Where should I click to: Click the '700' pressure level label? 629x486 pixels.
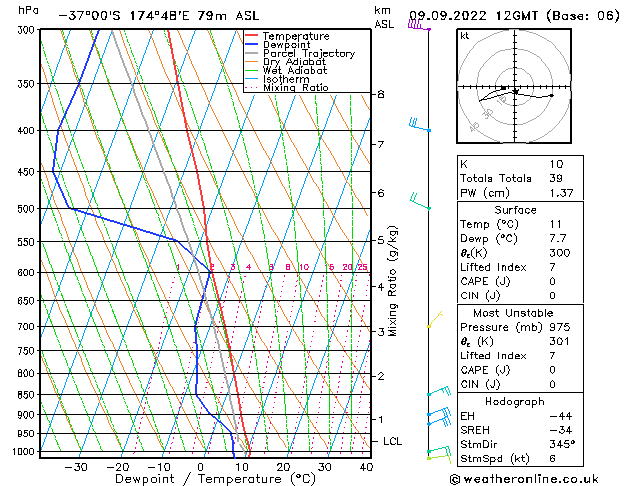click(26, 327)
